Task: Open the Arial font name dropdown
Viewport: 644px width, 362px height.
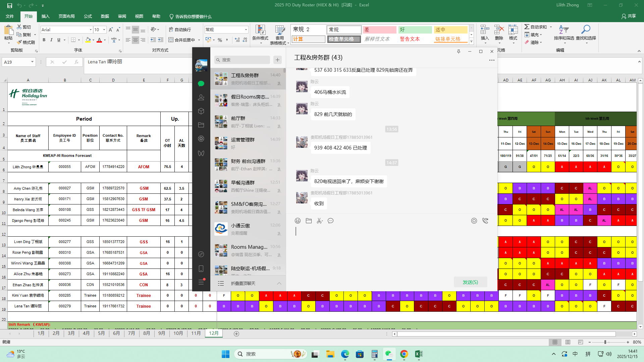Action: pos(91,30)
